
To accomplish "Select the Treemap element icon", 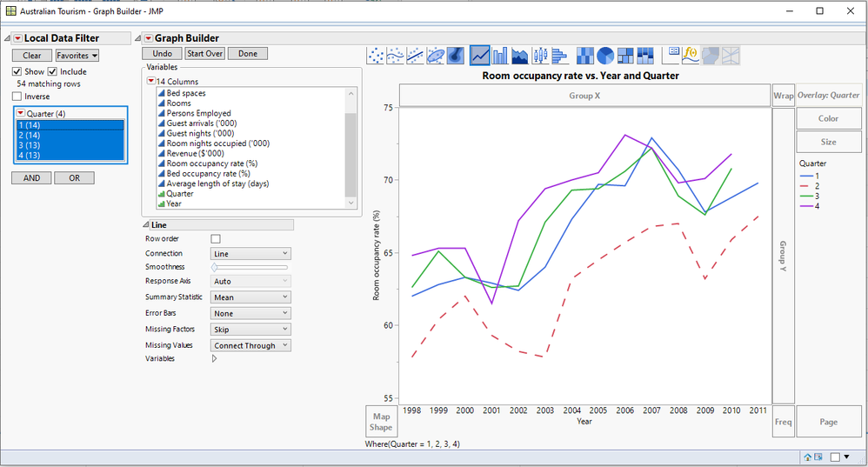I will point(625,56).
